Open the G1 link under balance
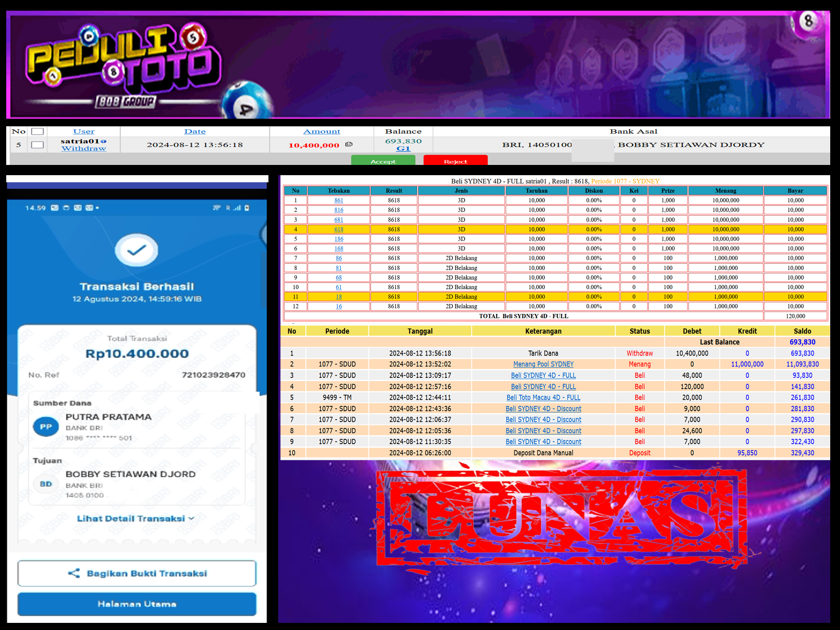This screenshot has height=630, width=840. (x=403, y=148)
